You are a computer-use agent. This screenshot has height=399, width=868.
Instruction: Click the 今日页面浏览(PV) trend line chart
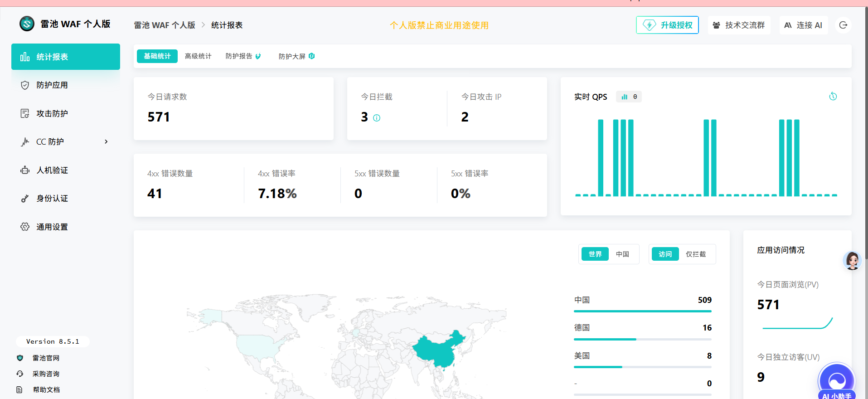[798, 323]
